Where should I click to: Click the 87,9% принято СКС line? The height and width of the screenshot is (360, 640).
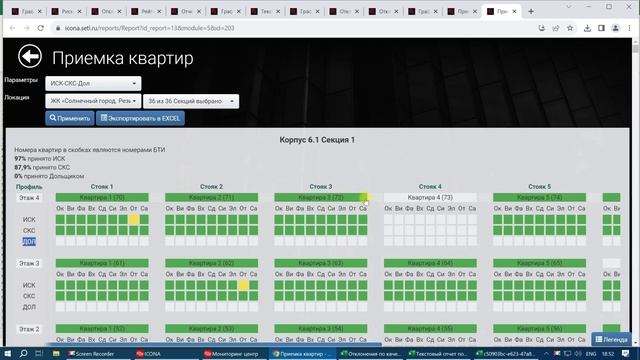coord(42,167)
